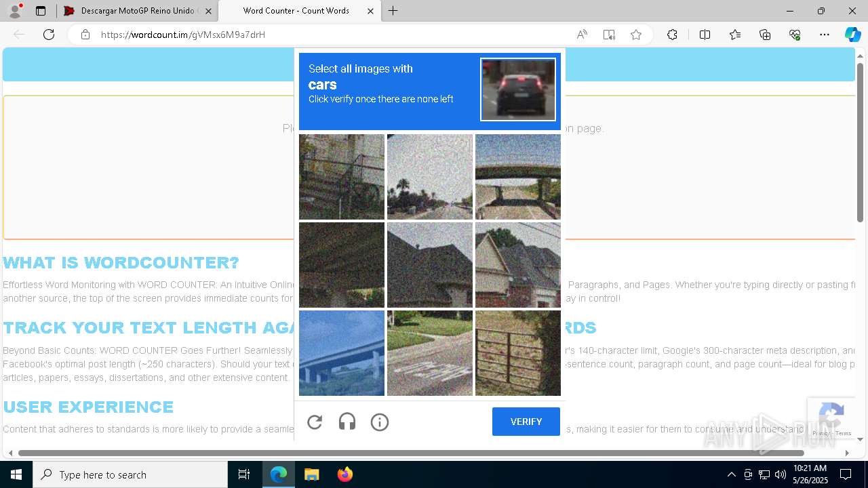
Task: Get an audio captcha challenge
Action: [x=347, y=422]
